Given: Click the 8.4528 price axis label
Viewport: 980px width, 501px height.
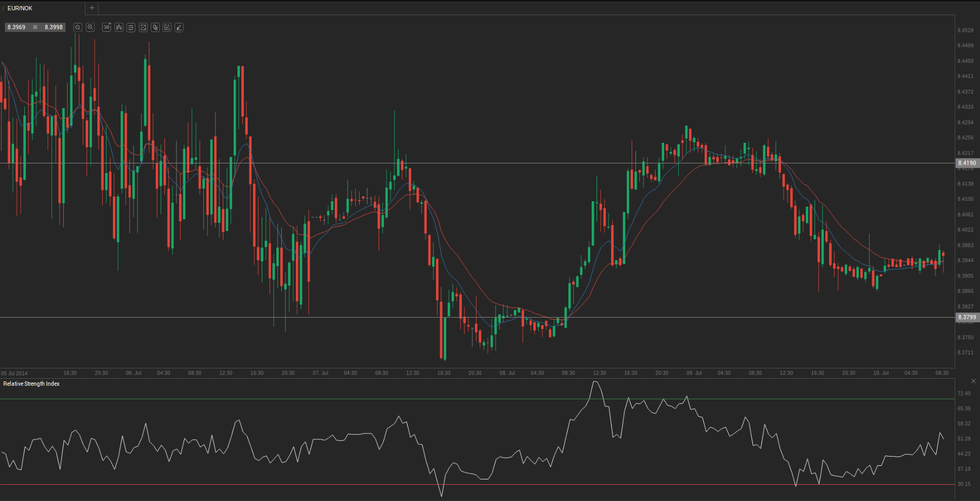Looking at the screenshot, I should (x=965, y=30).
